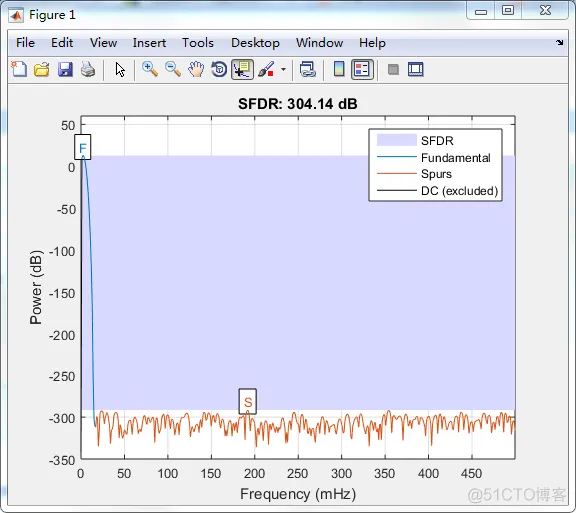576x513 pixels.
Task: Save figure using the floppy disk icon
Action: 65,69
